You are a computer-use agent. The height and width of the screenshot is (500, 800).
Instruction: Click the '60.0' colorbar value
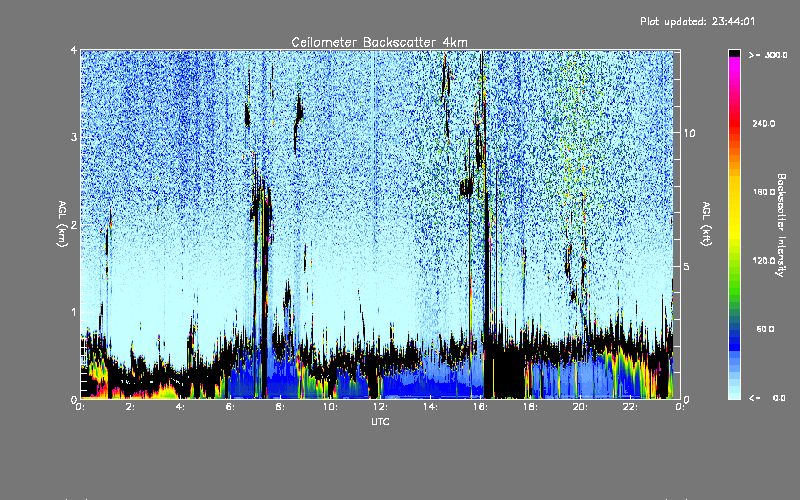pos(765,329)
